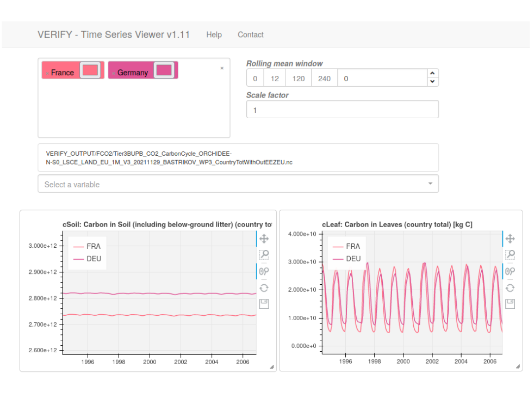Screen dimensions: 532x399
Task: Click the 2.600e+12 axis label on cSoil chart
Action: click(43, 351)
